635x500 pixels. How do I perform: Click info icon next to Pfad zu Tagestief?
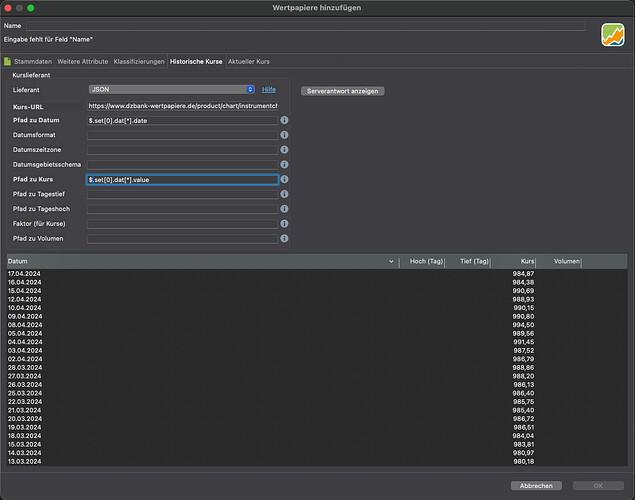(284, 194)
